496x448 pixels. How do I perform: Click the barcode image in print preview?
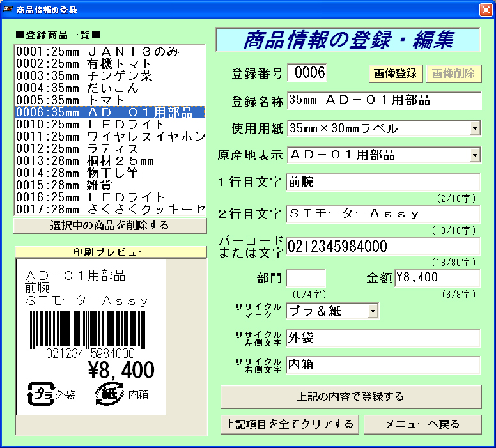(88, 330)
